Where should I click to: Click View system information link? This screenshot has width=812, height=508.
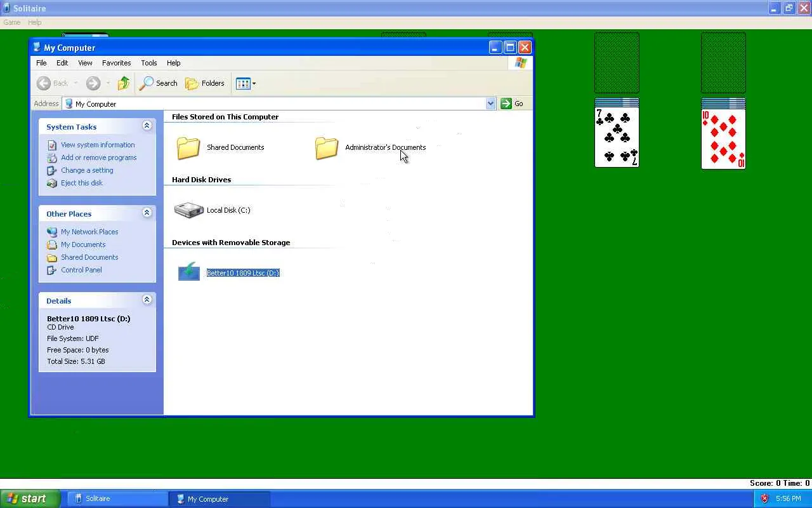click(x=98, y=145)
